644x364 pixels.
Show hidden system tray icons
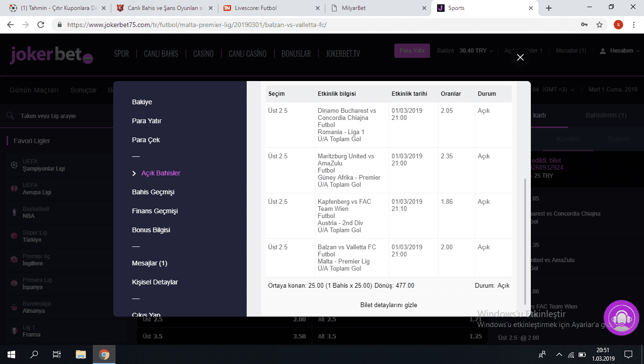[x=559, y=354]
